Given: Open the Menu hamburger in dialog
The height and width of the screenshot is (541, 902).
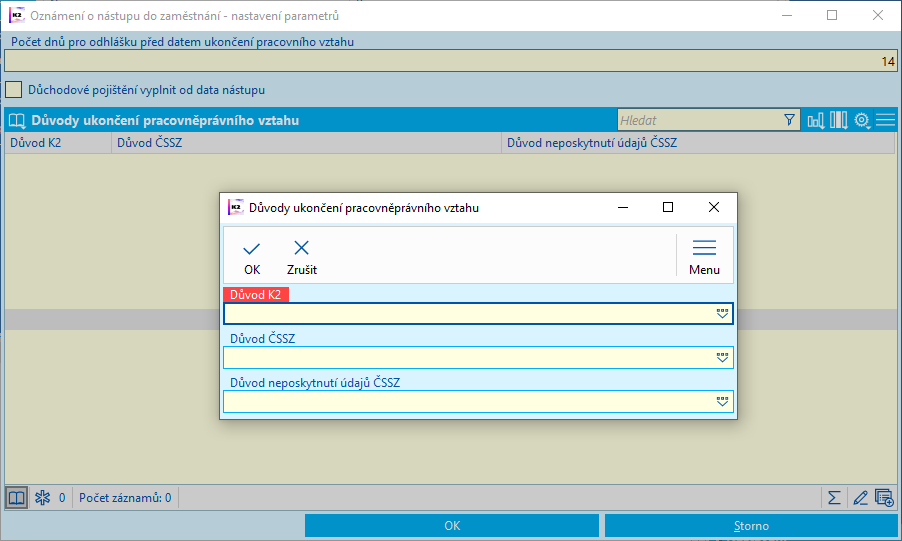Looking at the screenshot, I should 704,258.
